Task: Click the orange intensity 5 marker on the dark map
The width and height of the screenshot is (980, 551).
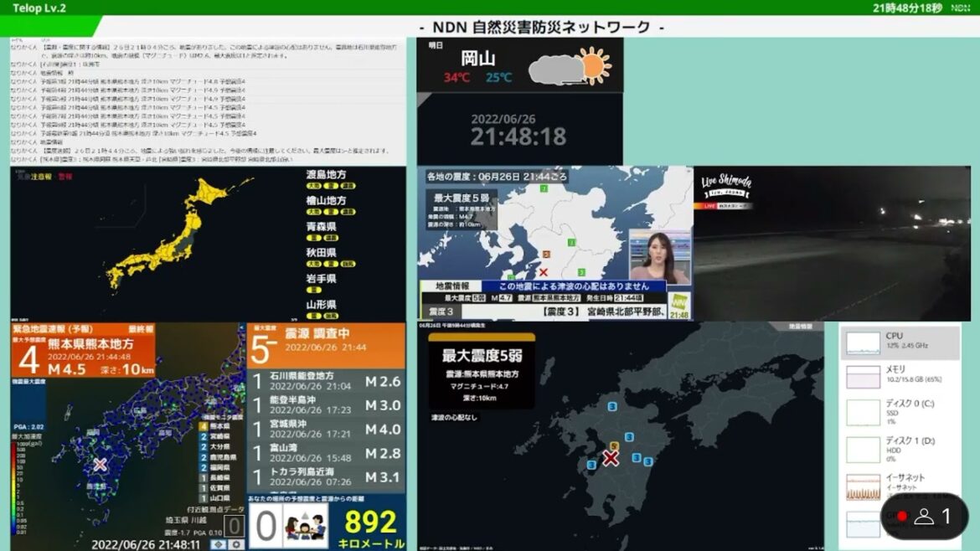Action: pyautogui.click(x=615, y=446)
